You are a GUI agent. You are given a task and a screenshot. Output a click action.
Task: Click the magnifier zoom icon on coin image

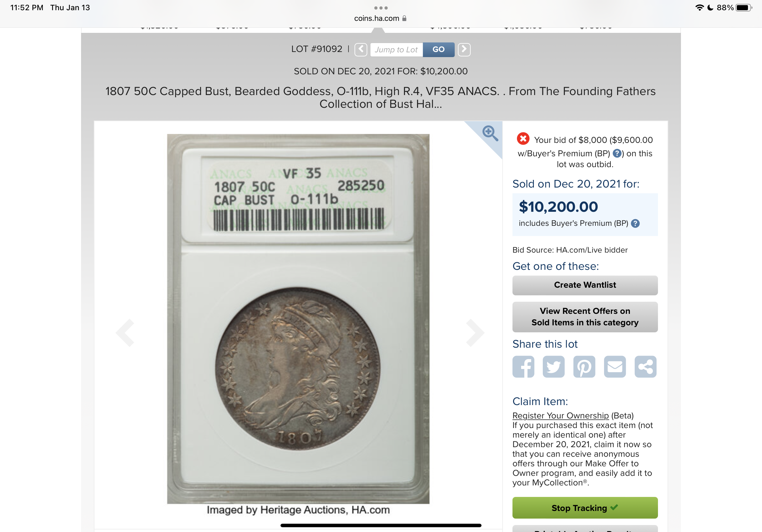[490, 133]
